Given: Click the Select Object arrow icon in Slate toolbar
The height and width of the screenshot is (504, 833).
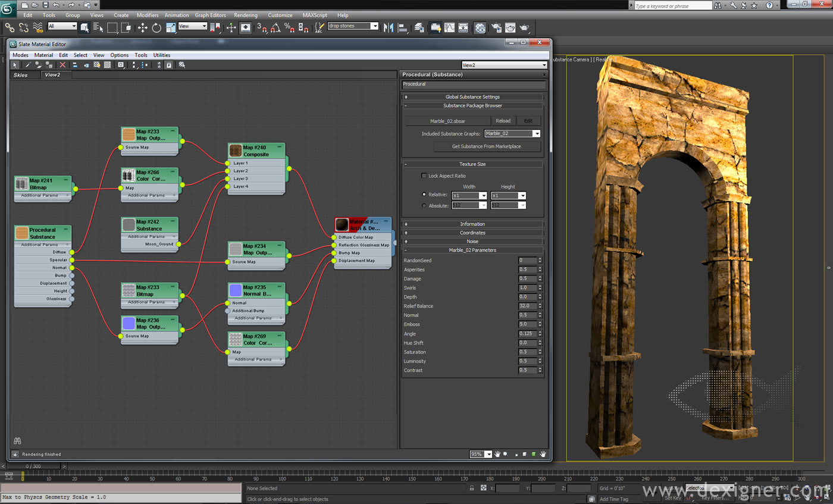Looking at the screenshot, I should click(x=15, y=65).
